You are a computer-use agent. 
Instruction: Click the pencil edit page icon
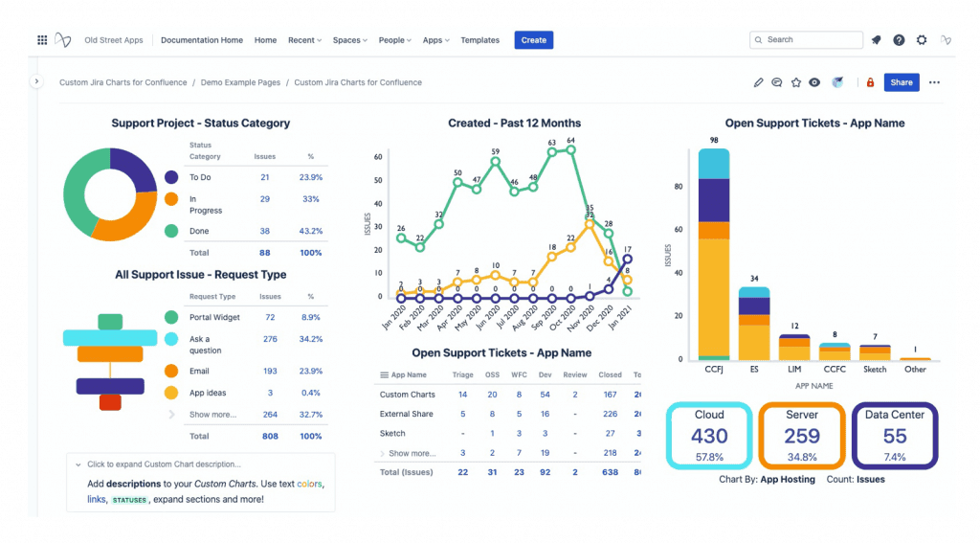pos(758,82)
